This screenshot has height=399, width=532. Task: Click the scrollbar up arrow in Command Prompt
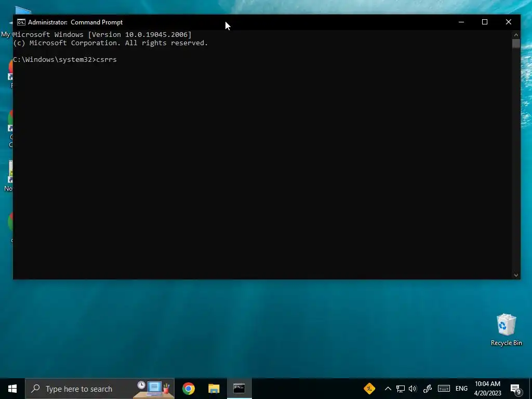516,35
